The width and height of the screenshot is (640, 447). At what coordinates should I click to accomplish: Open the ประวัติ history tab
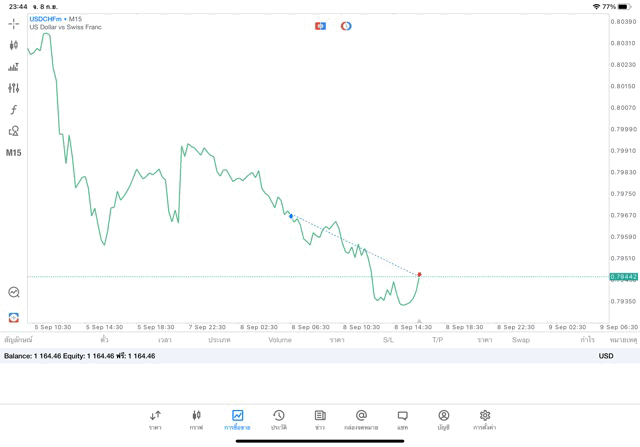[279, 420]
